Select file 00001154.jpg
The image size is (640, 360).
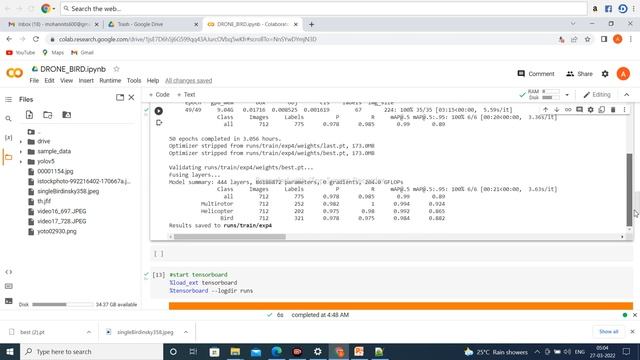click(x=55, y=171)
